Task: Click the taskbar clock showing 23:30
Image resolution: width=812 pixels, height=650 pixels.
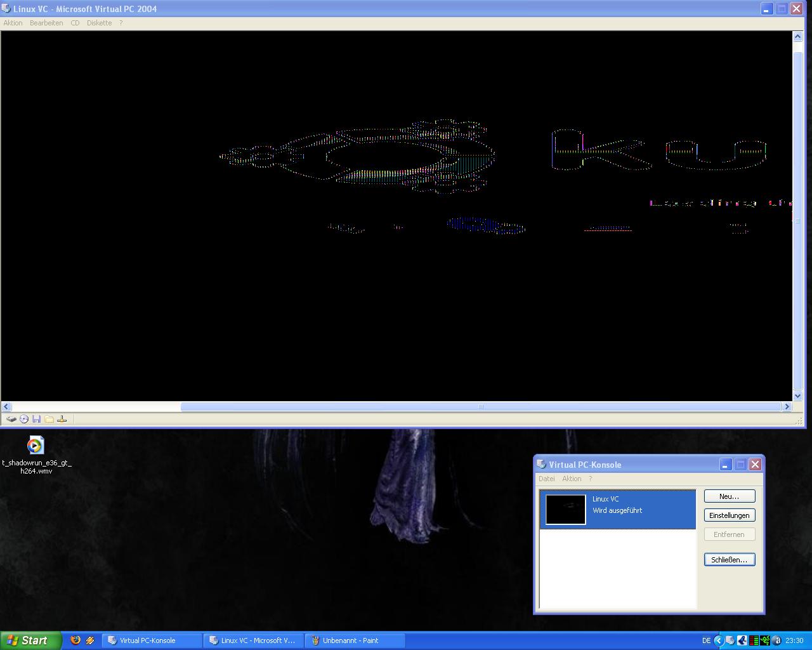Action: click(794, 640)
